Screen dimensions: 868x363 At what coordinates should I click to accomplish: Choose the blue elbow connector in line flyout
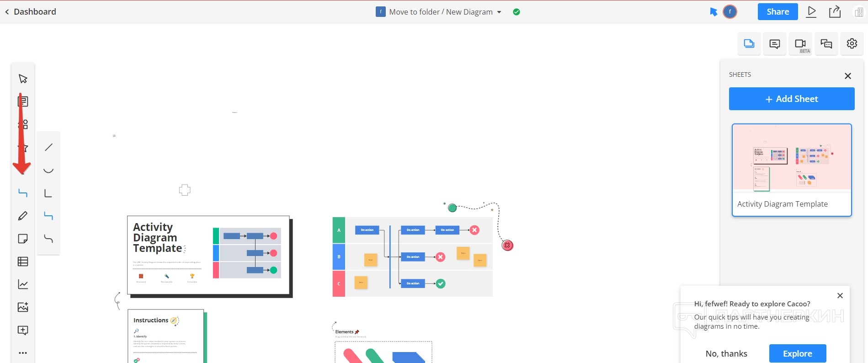click(x=48, y=216)
